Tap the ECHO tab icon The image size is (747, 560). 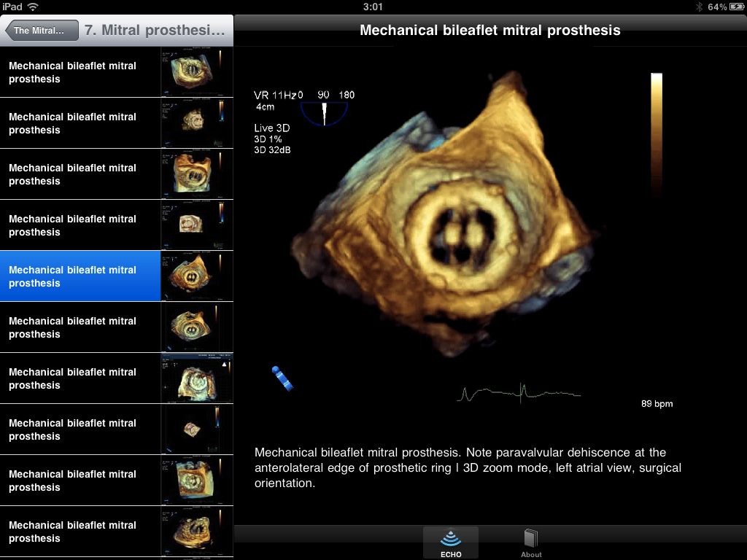point(450,539)
